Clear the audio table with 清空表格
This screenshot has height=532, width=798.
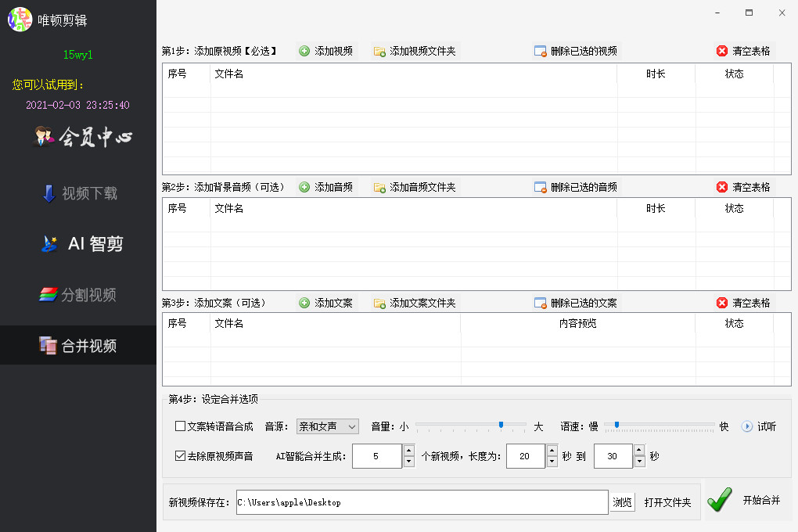[744, 187]
